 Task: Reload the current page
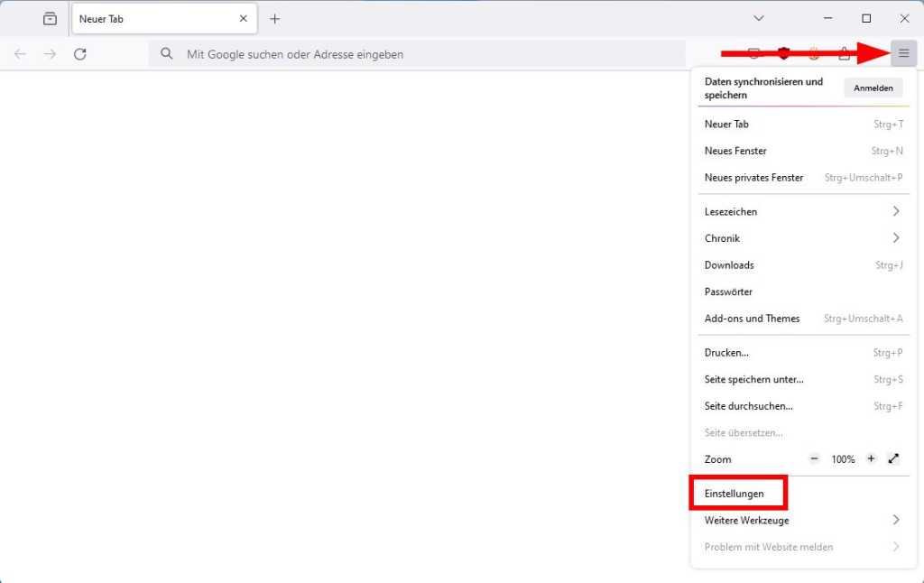[80, 54]
